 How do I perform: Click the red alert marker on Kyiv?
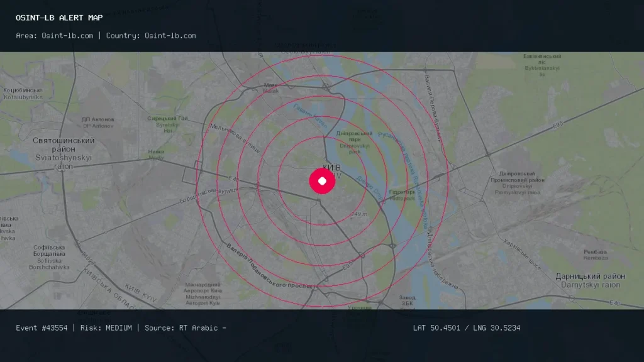click(x=322, y=181)
